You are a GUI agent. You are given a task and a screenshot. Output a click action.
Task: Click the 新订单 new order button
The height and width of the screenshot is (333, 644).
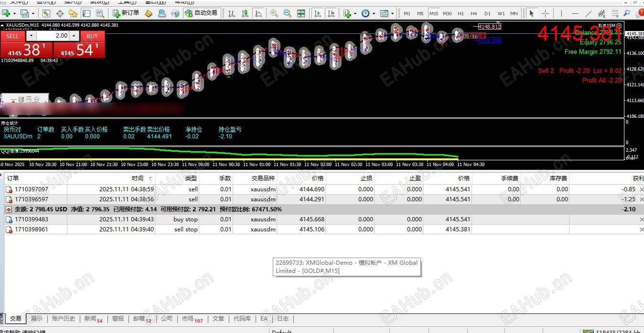[126, 13]
